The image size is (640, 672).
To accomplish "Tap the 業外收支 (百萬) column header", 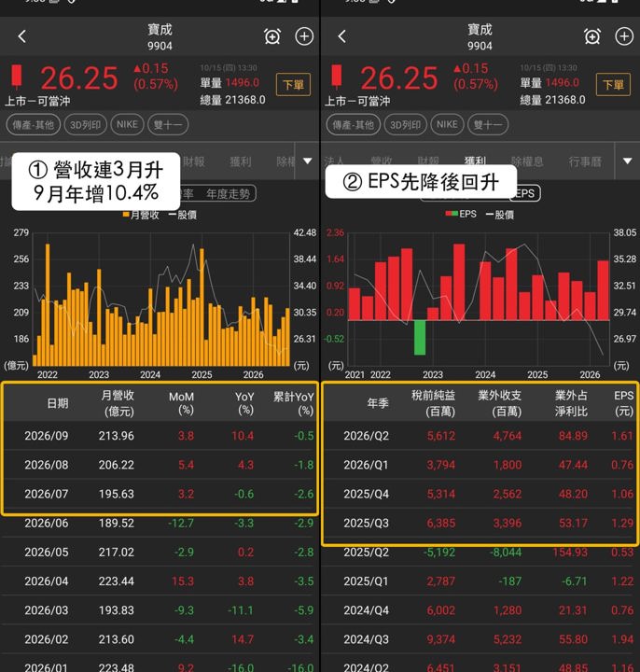I will [499, 403].
